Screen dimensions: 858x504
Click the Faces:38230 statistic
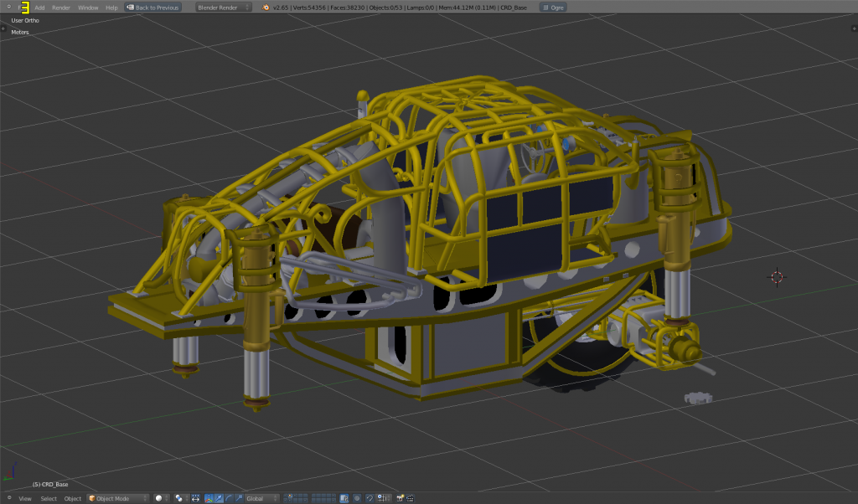tap(347, 8)
